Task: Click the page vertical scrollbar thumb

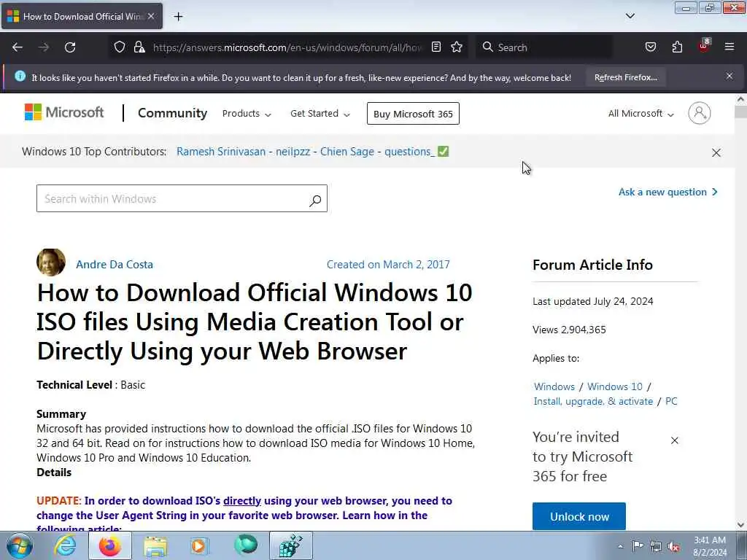Action: 740,112
